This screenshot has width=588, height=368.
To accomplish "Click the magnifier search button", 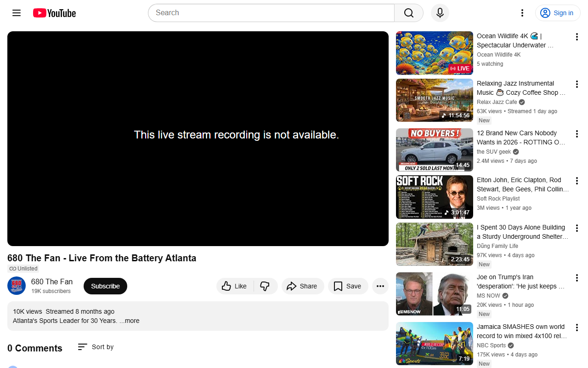I will 409,13.
